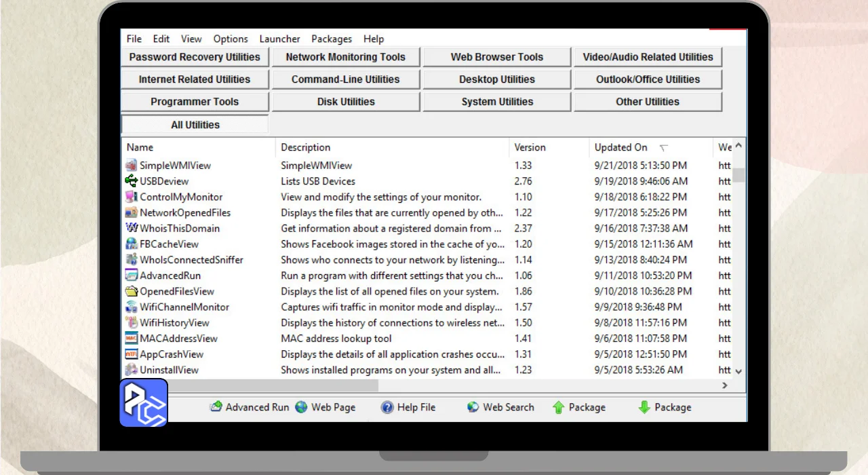
Task: Select the ControlMyMonitor row icon
Action: (132, 197)
